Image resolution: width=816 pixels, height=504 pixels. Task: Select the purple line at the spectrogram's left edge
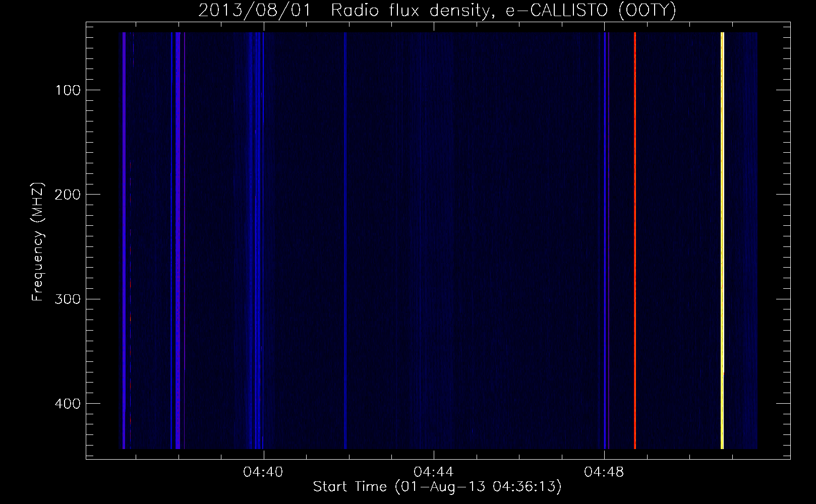(124, 240)
